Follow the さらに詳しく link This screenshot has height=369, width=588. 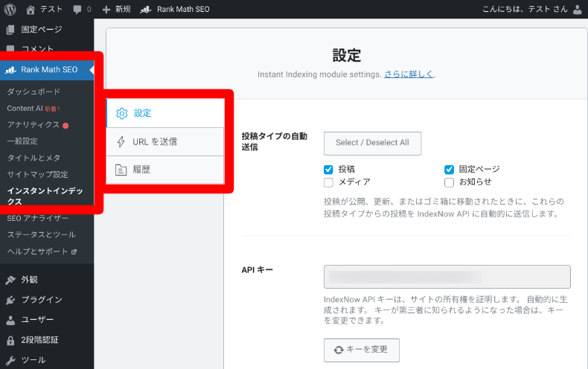tap(409, 74)
